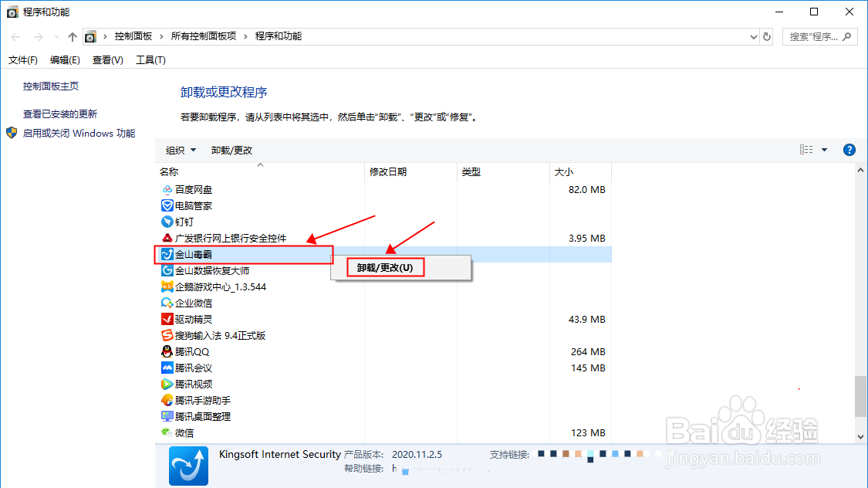The image size is (868, 488).
Task: Click the 卸载/更改 toolbar button
Action: [231, 150]
